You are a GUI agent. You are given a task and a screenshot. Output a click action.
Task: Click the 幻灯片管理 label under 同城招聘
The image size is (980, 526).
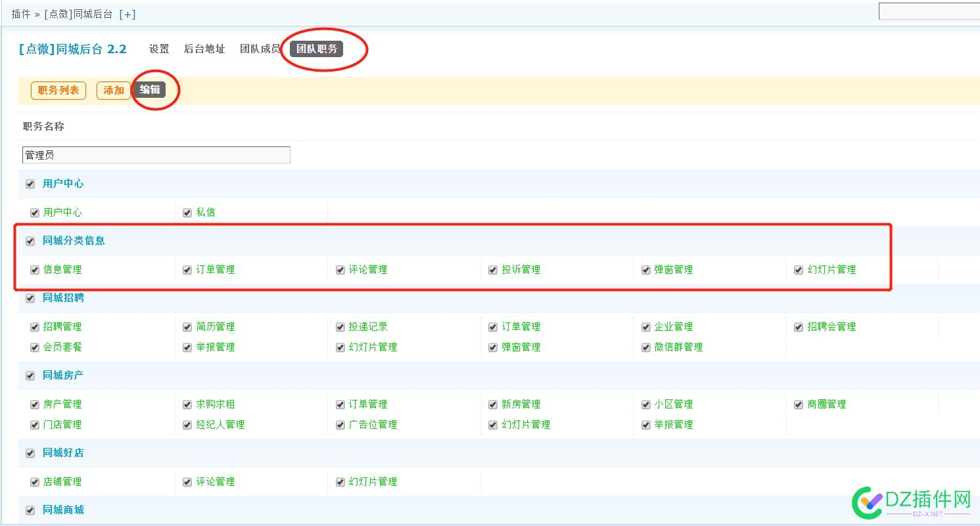point(373,347)
